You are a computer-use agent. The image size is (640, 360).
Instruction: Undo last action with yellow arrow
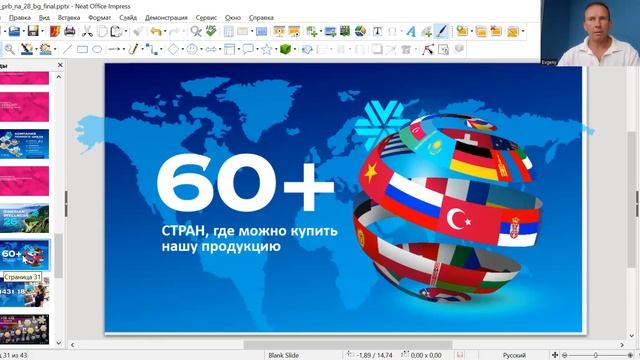(156, 31)
